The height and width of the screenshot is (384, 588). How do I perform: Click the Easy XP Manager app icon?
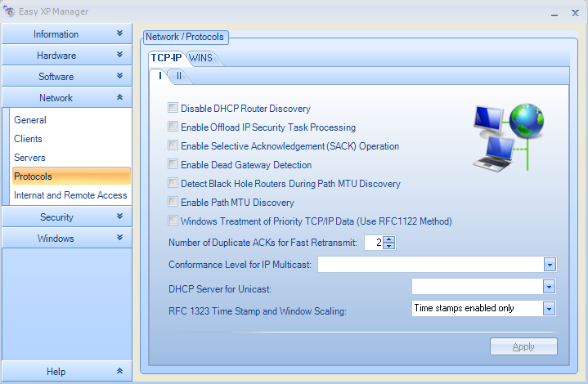(9, 11)
